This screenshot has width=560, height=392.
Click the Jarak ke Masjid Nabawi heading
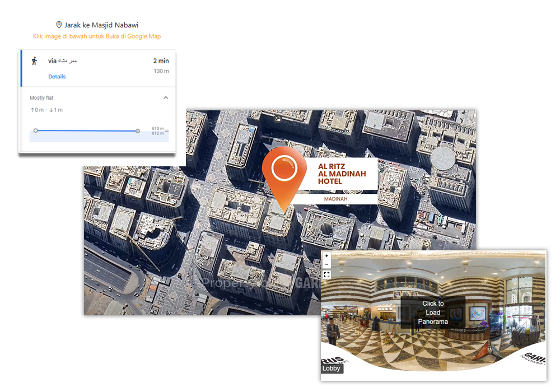point(101,25)
